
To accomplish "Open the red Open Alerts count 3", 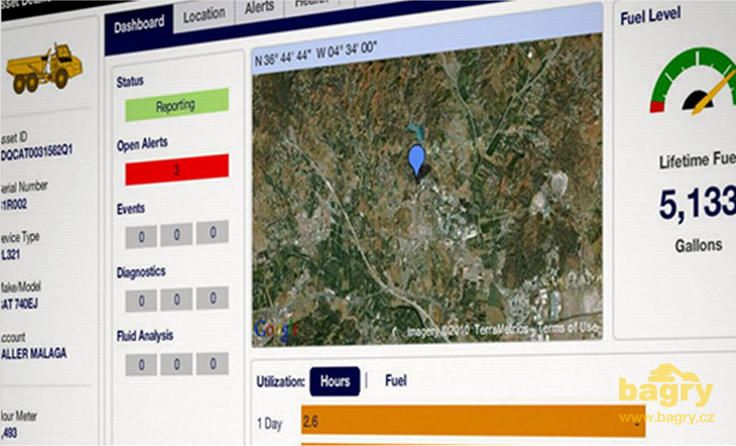I will 177,169.
